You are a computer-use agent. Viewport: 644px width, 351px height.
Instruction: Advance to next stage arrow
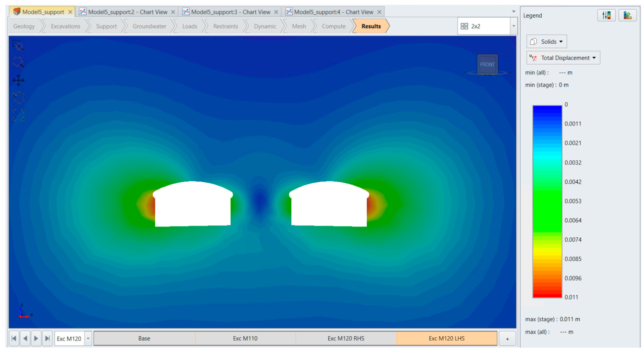pyautogui.click(x=36, y=338)
